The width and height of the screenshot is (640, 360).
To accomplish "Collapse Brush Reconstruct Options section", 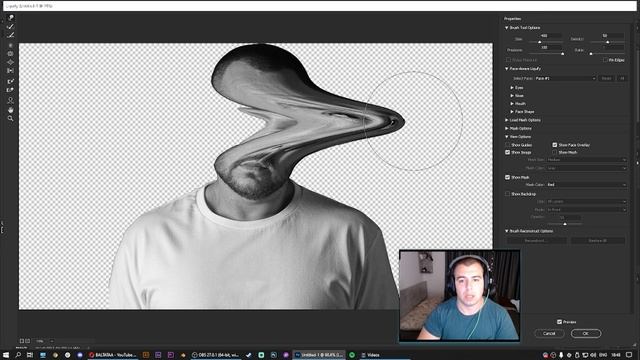I will pos(507,231).
